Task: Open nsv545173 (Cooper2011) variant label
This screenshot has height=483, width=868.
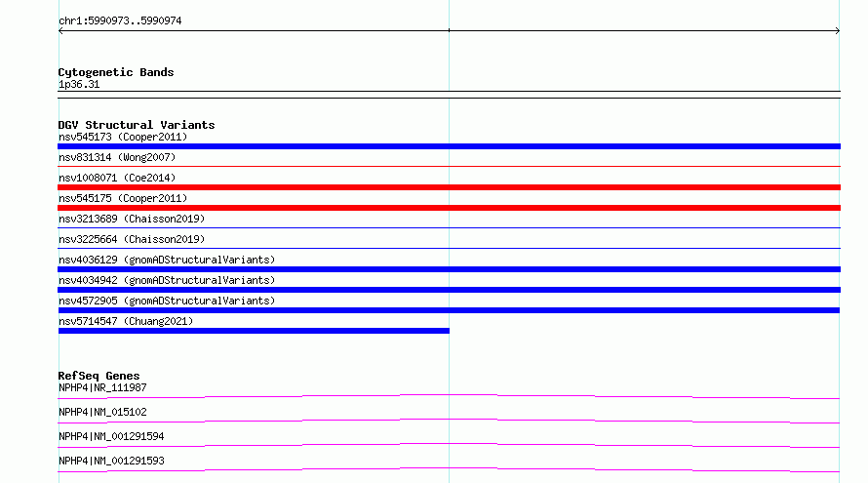Action: [x=123, y=137]
